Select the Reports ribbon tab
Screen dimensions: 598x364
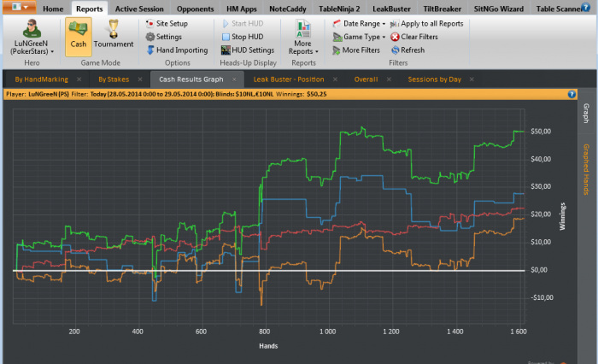89,9
